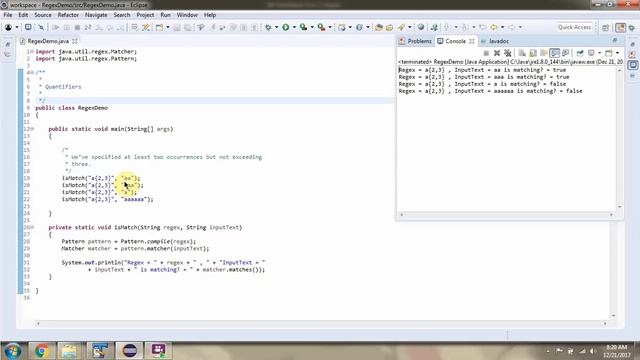Select the RegexDemo.java editor tab
This screenshot has width=640, height=360.
48,41
